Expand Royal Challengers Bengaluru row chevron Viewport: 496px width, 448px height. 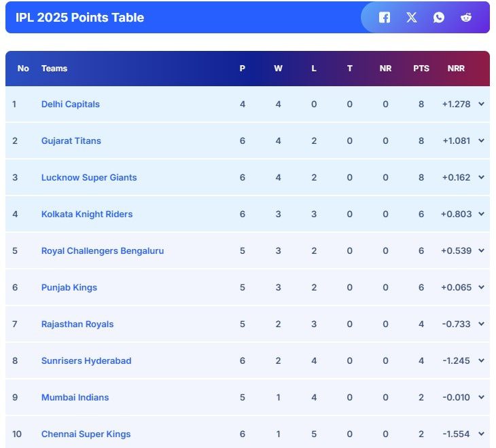click(x=481, y=250)
